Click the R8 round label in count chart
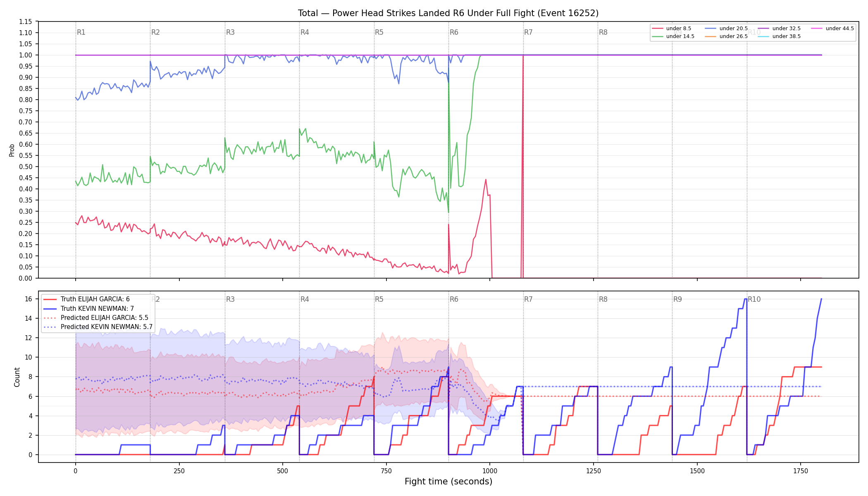This screenshot has width=868, height=496. [x=603, y=299]
